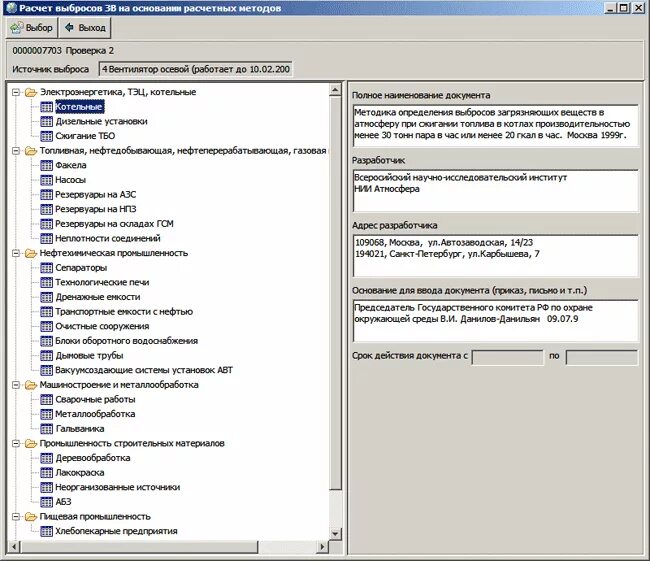Click the table icon next to Сепараторы
Viewport: 650px width, 561px height.
click(46, 268)
